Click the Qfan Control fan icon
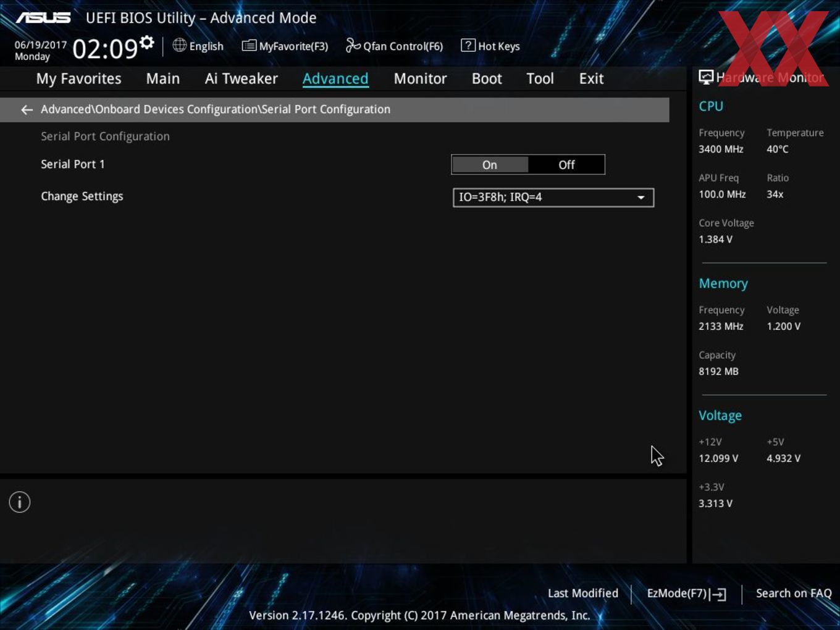Viewport: 840px width, 630px height. [x=353, y=45]
